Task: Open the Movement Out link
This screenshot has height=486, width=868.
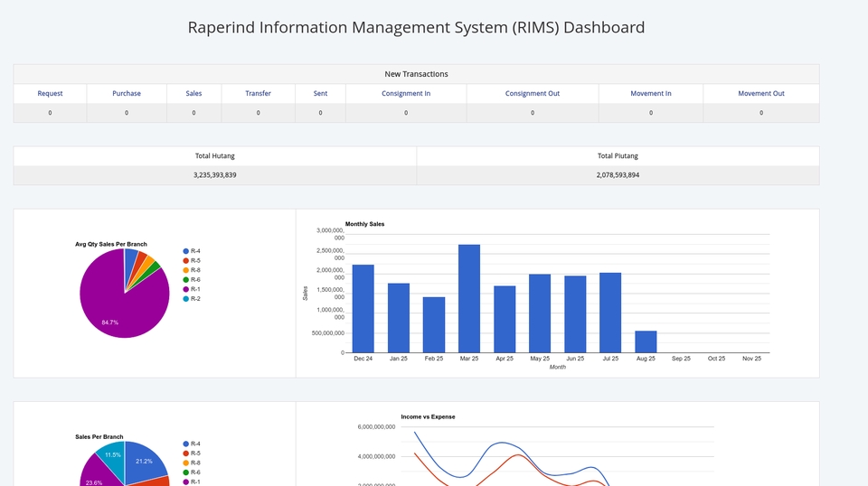Action: [760, 93]
